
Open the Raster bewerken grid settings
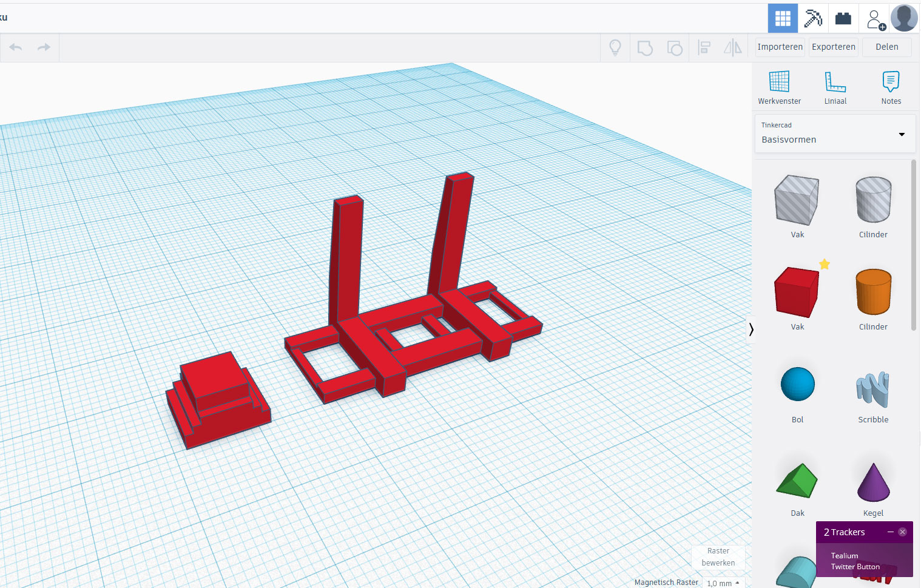tap(718, 557)
